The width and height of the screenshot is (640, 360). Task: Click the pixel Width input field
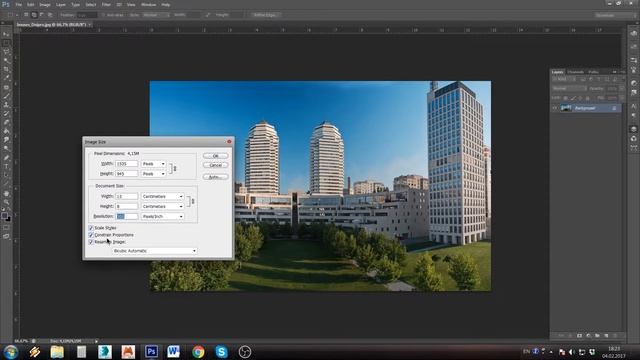pos(127,164)
